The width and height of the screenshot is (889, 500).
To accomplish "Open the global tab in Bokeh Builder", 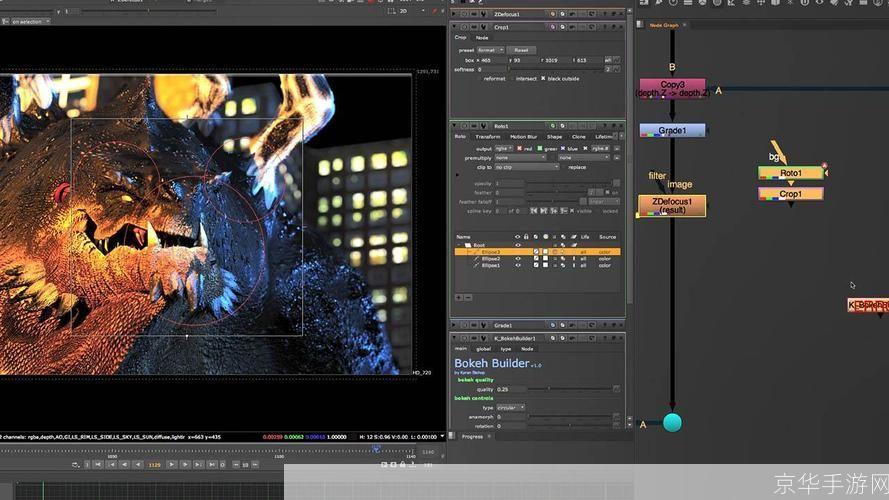I will point(484,349).
